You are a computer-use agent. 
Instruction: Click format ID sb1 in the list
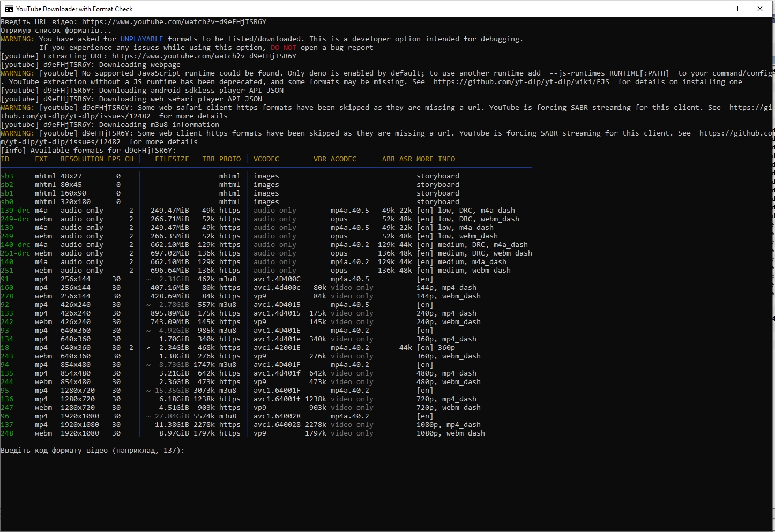7,193
